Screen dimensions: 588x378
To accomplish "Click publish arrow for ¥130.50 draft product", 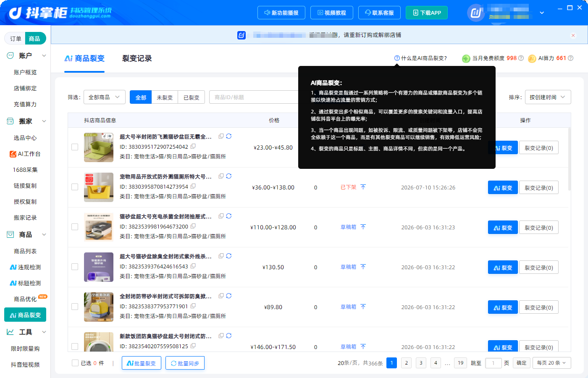I will click(x=363, y=267).
